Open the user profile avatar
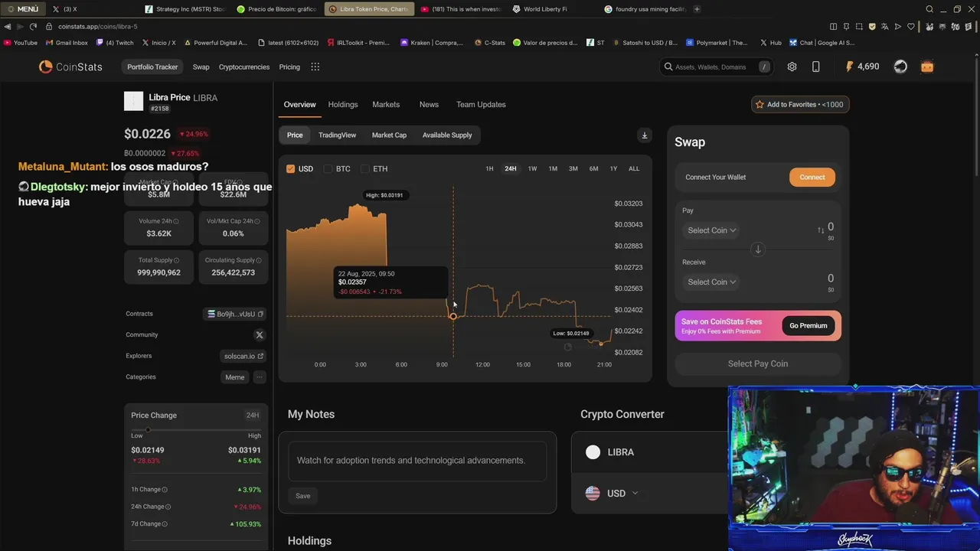Viewport: 980px width, 551px height. click(x=900, y=67)
